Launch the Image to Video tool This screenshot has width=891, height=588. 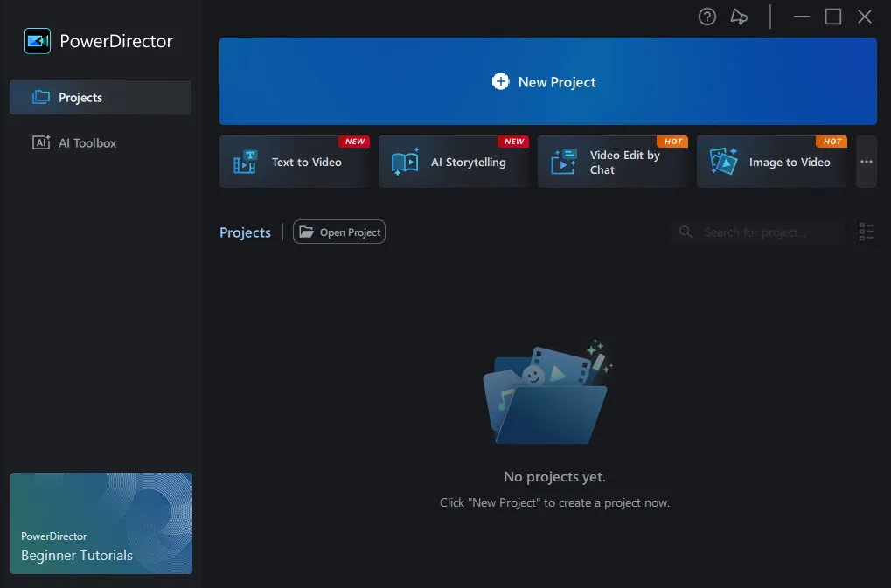(x=772, y=162)
